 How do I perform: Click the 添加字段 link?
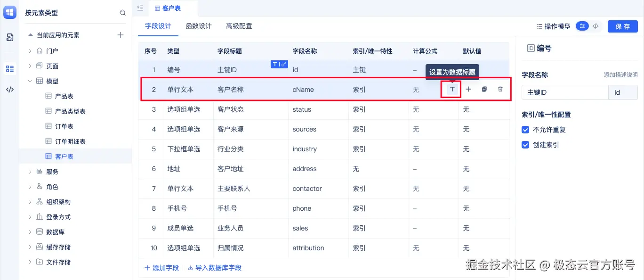click(162, 268)
